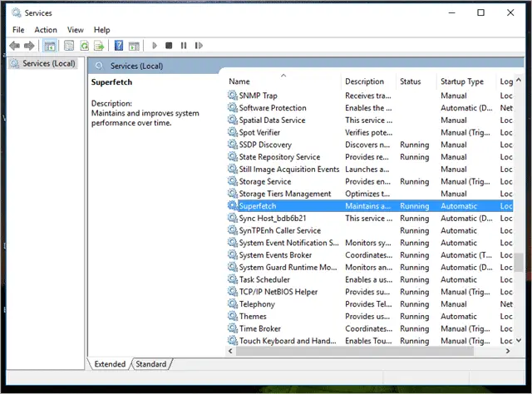Click the Refresh toolbar icon

(x=84, y=46)
